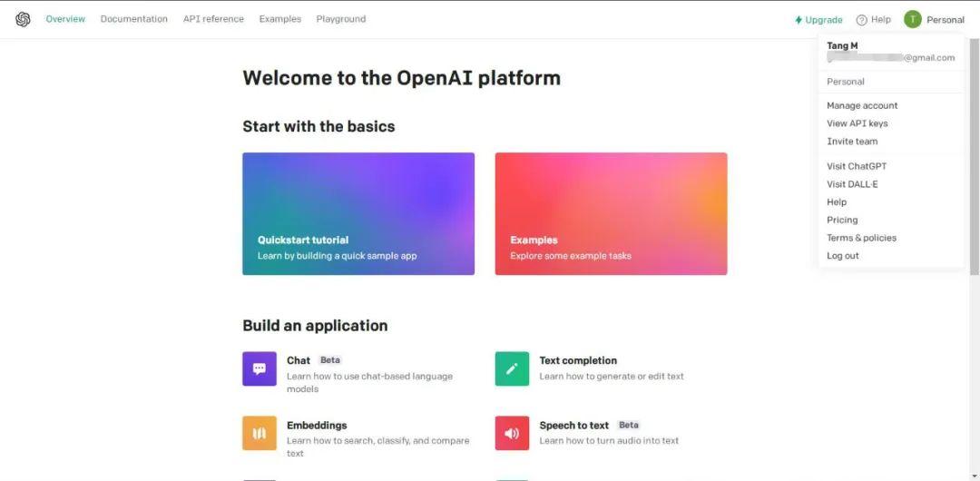
Task: Go to the Playground tab
Action: coord(341,19)
